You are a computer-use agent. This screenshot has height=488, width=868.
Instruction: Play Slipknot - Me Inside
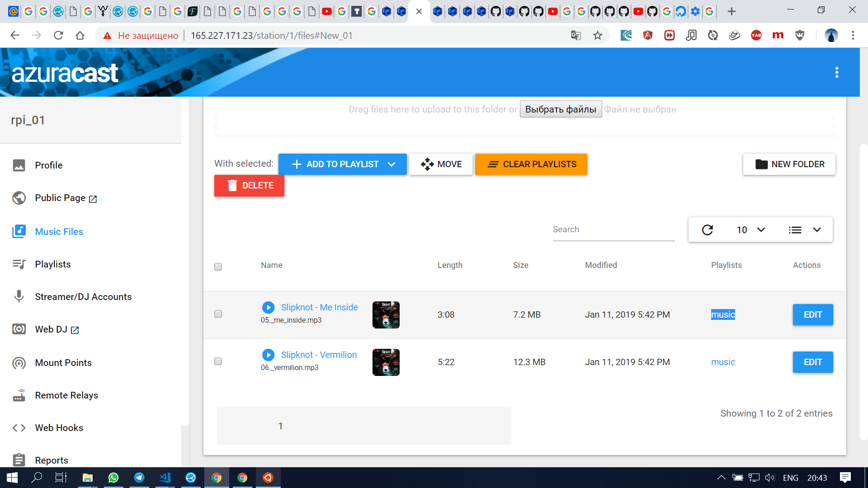269,307
